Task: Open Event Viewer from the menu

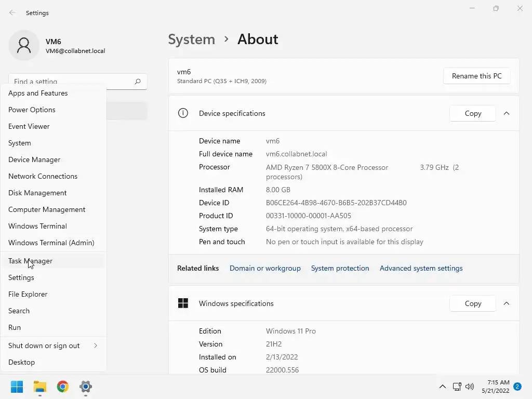Action: 54,126
